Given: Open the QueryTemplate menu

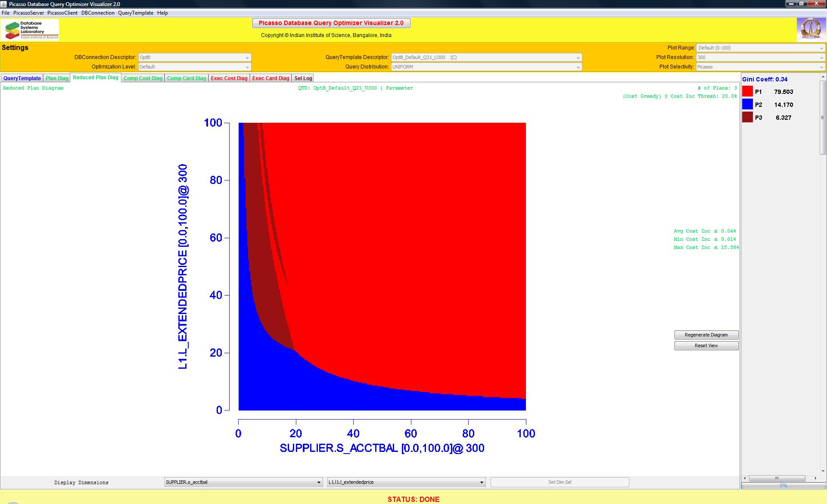Looking at the screenshot, I should pyautogui.click(x=136, y=13).
